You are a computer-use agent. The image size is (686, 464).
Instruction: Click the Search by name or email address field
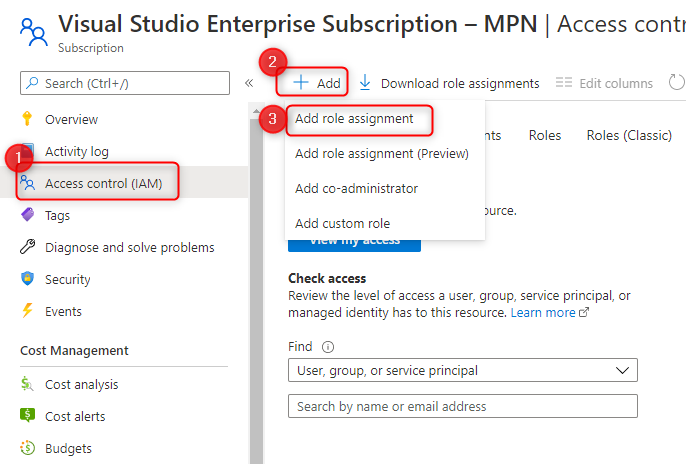462,406
